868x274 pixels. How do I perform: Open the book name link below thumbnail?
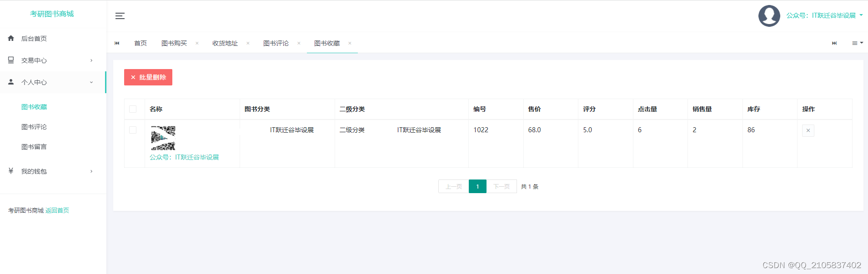[184, 157]
